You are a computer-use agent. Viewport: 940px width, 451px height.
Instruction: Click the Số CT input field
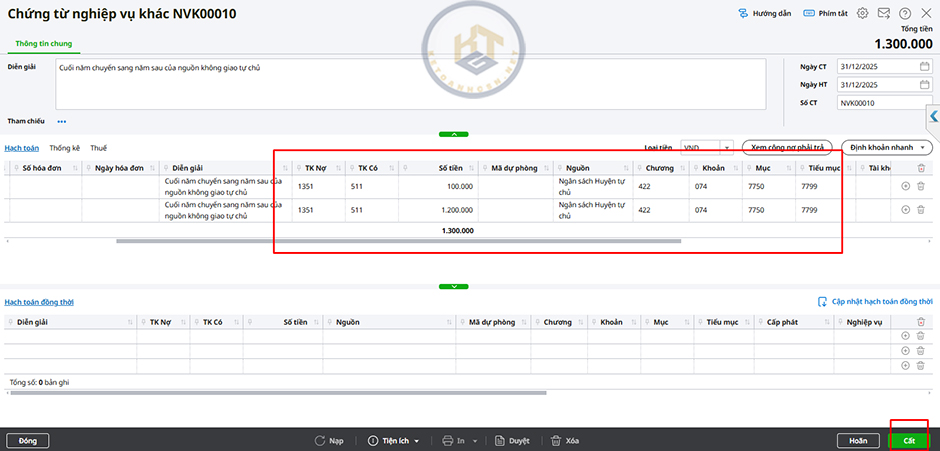(x=884, y=103)
